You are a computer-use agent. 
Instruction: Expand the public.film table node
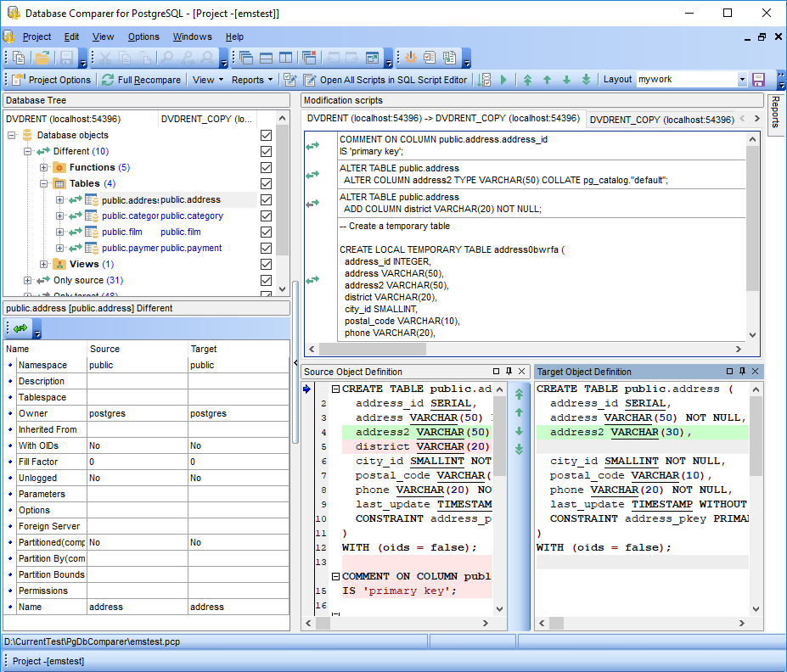[x=59, y=232]
